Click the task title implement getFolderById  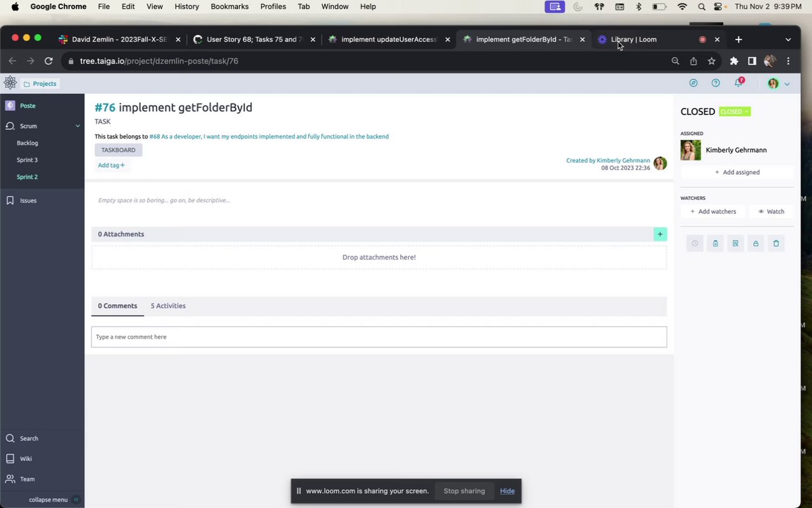pyautogui.click(x=185, y=107)
